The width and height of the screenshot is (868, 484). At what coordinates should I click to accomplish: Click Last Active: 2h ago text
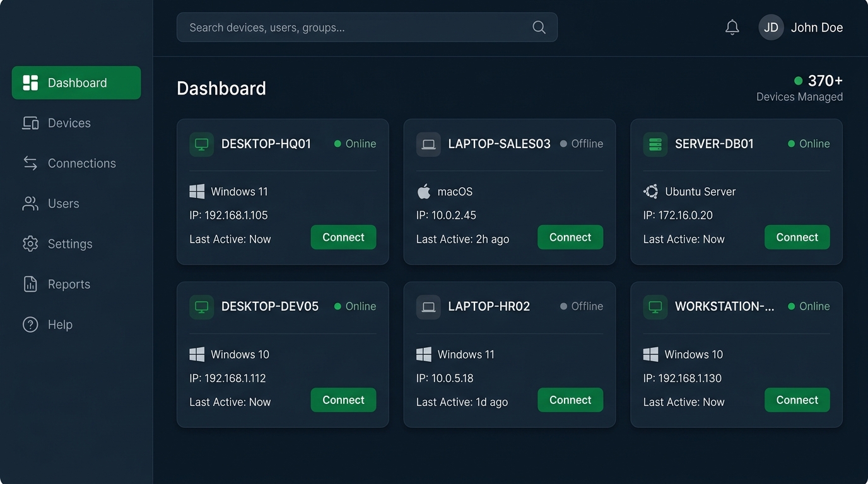coord(462,239)
